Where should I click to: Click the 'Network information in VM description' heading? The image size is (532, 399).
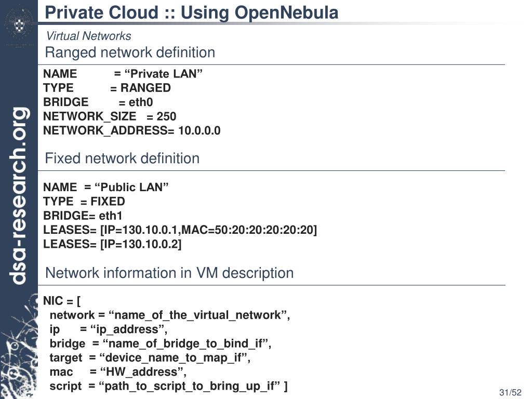[x=169, y=273]
